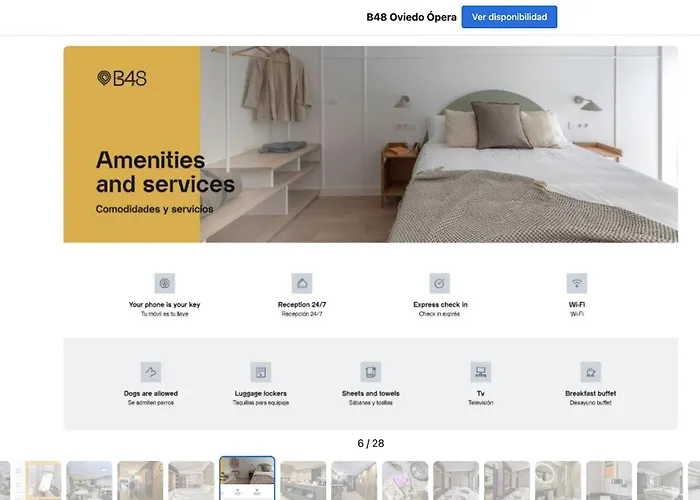
Task: Click the Amenities and services banner image
Action: click(x=371, y=144)
